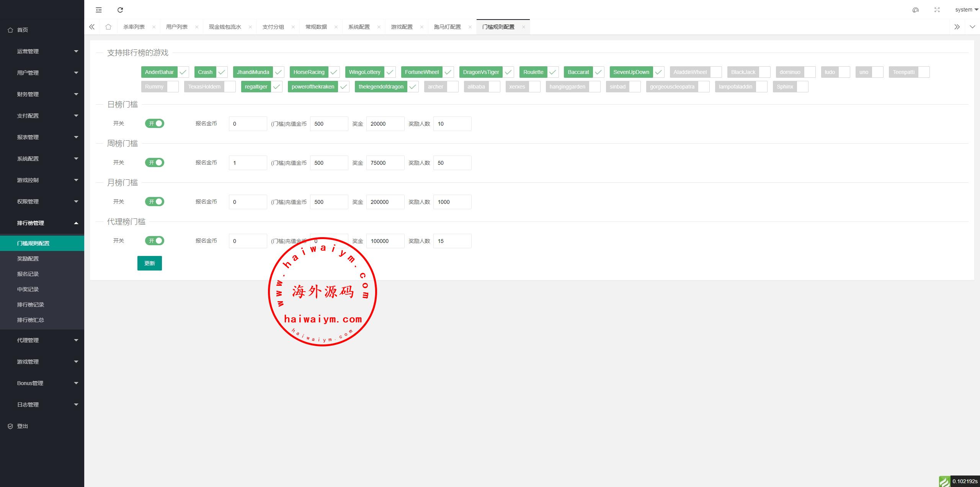Click the 更新 button
The height and width of the screenshot is (487, 980).
(x=150, y=263)
